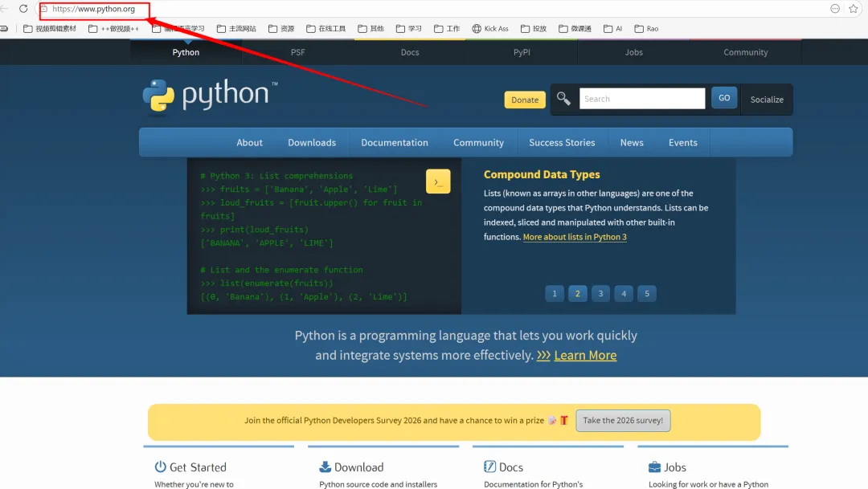The height and width of the screenshot is (489, 868).
Task: Open the Documentation menu
Action: pos(395,143)
